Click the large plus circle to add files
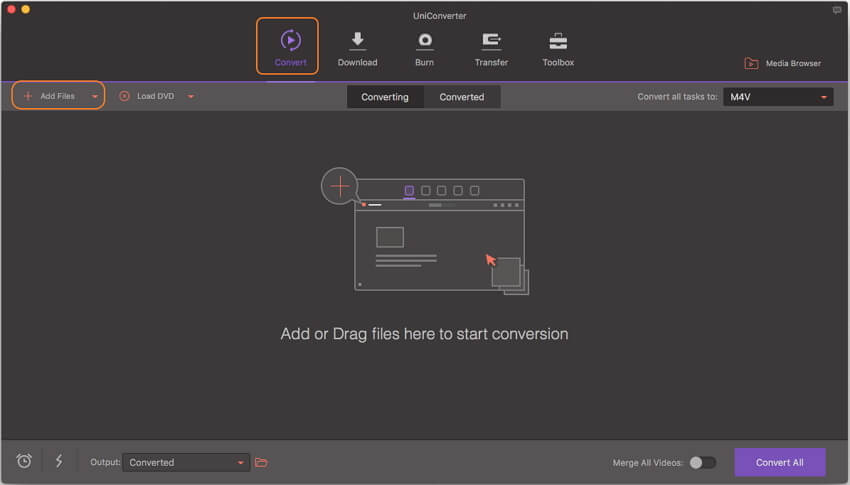The height and width of the screenshot is (485, 850). [x=339, y=186]
